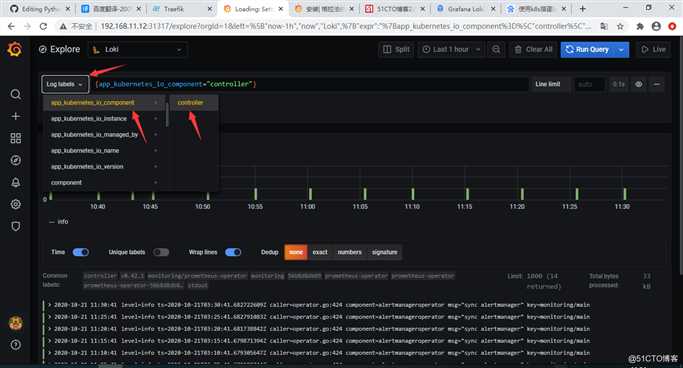
Task: Select Dedup numbers option
Action: [x=349, y=252]
